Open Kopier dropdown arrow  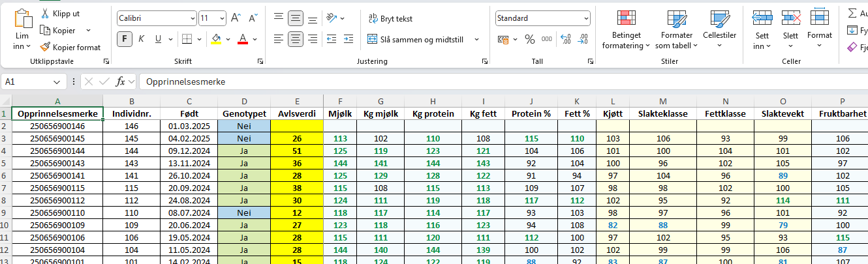[x=88, y=30]
